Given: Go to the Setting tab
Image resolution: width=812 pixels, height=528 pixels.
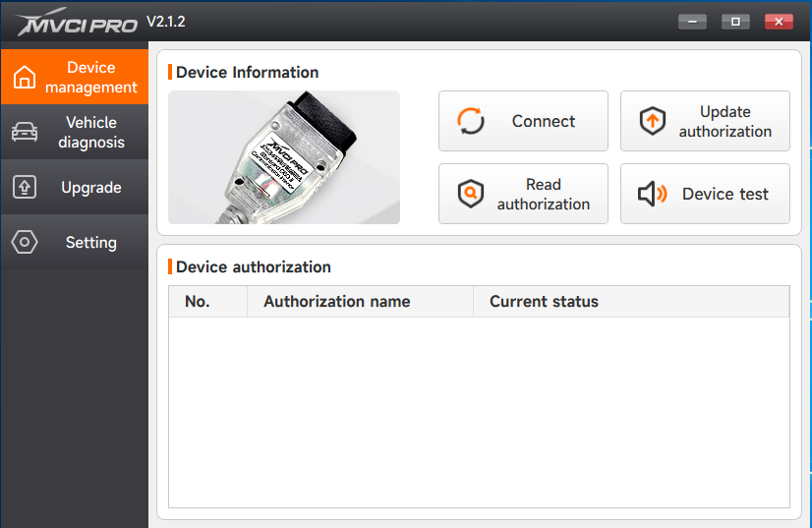Looking at the screenshot, I should 75,243.
